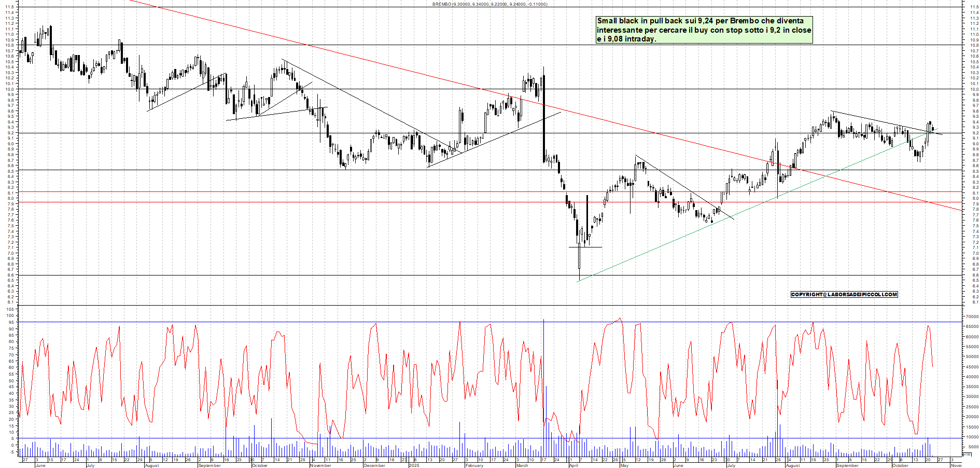Click the February label on date axis
This screenshot has width=980, height=468.
[474, 465]
